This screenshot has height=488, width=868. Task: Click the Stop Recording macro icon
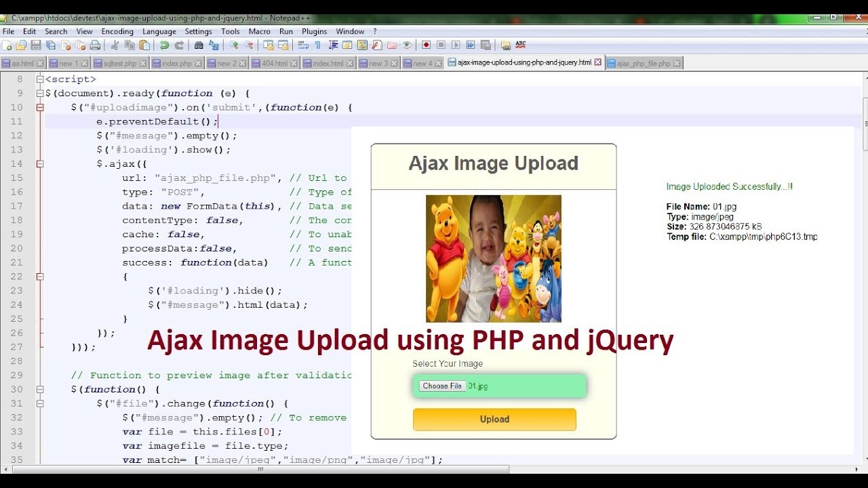coord(441,45)
